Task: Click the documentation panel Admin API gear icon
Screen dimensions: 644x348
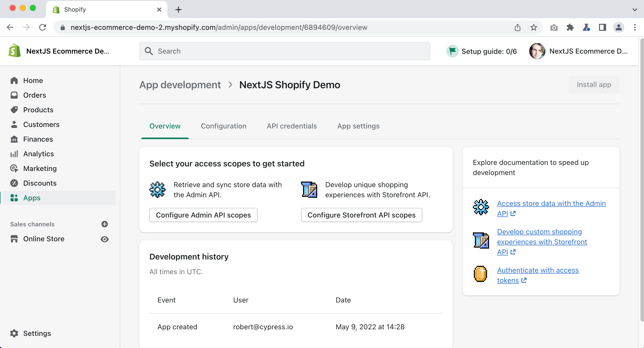Action: pyautogui.click(x=481, y=207)
